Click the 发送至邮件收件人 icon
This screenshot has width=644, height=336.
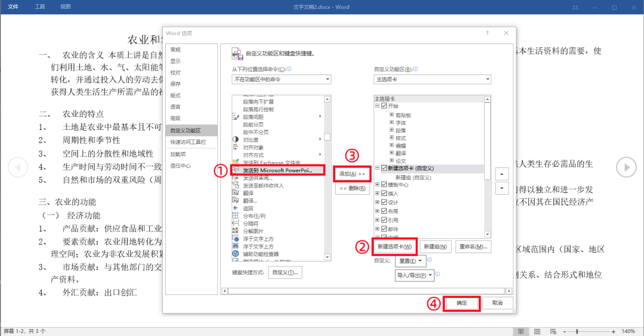point(236,185)
